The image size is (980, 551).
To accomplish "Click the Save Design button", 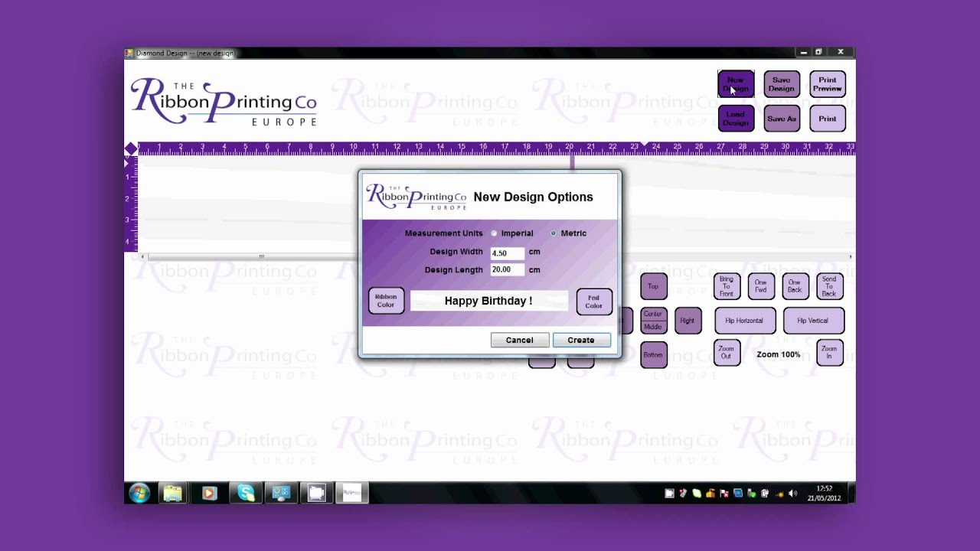I will point(782,84).
